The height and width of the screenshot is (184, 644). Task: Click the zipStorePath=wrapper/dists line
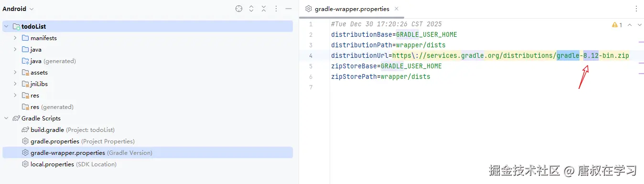381,76
